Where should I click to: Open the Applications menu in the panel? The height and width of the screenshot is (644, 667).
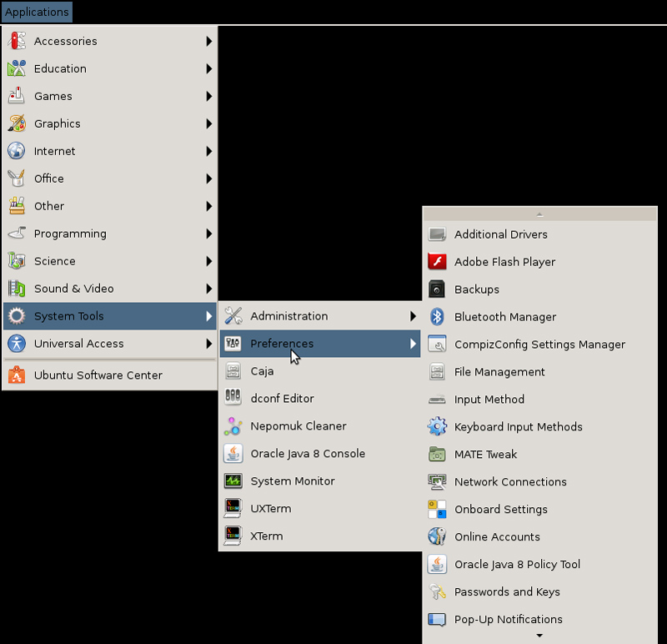(x=37, y=12)
